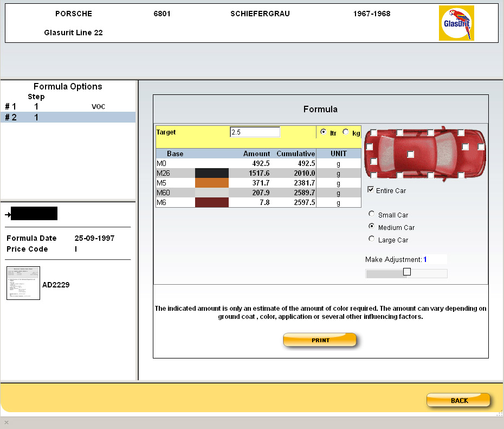
Task: Click the year range 1967-1968
Action: (x=372, y=14)
